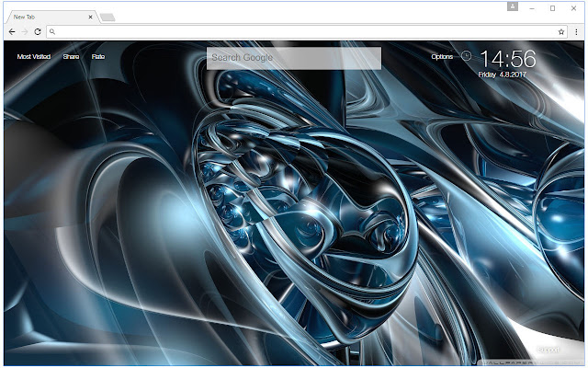Image resolution: width=588 pixels, height=368 pixels.
Task: Open the Options menu
Action: click(442, 57)
